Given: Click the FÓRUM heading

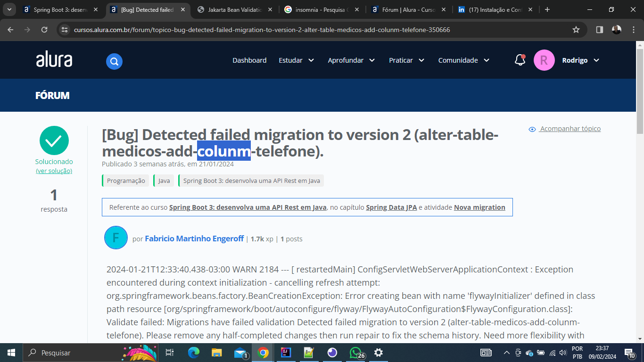Looking at the screenshot, I should point(52,95).
